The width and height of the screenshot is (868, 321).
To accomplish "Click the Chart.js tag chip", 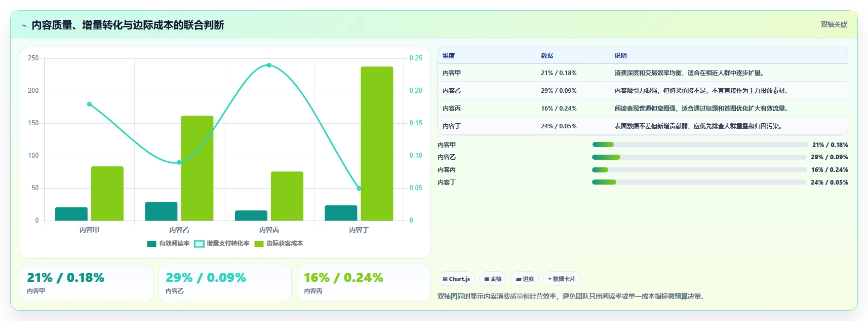I will click(456, 279).
